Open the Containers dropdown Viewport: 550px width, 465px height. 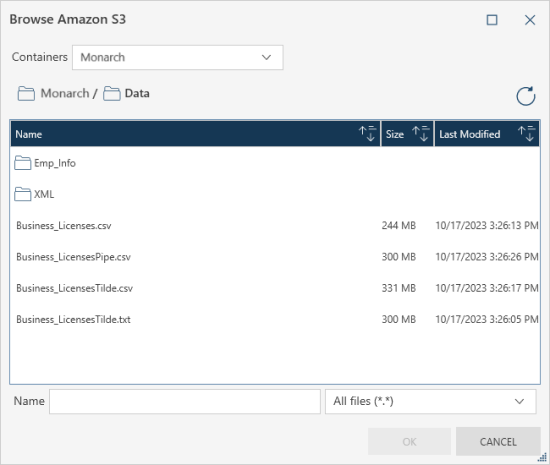178,57
